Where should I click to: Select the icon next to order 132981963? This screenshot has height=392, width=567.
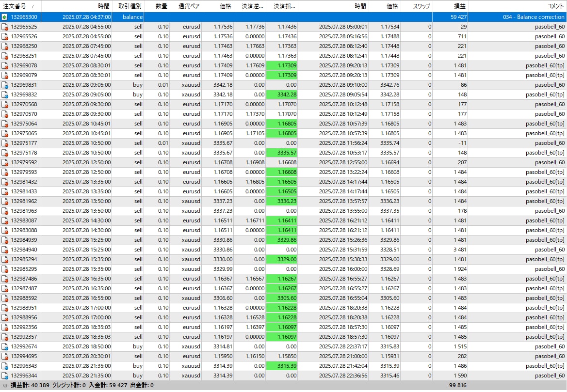tap(5, 211)
